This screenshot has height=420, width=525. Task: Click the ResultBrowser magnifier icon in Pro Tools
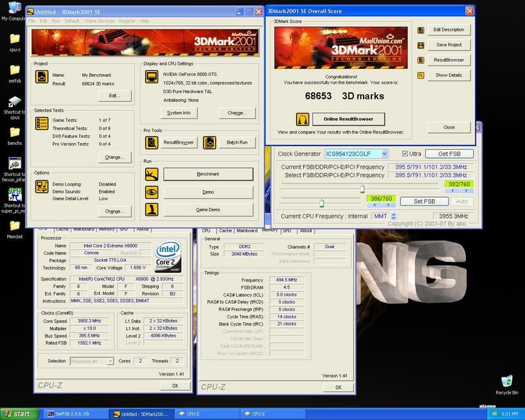pos(152,142)
